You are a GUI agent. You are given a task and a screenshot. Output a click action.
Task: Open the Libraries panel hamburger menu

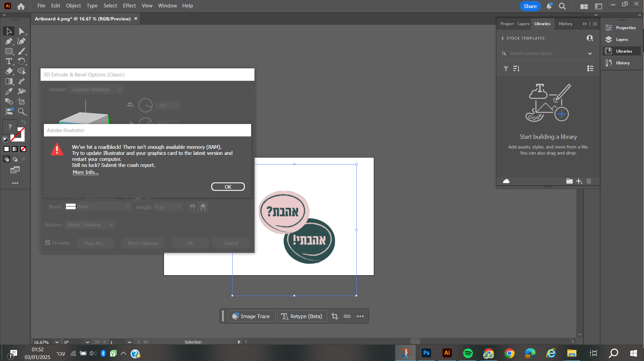coord(595,24)
